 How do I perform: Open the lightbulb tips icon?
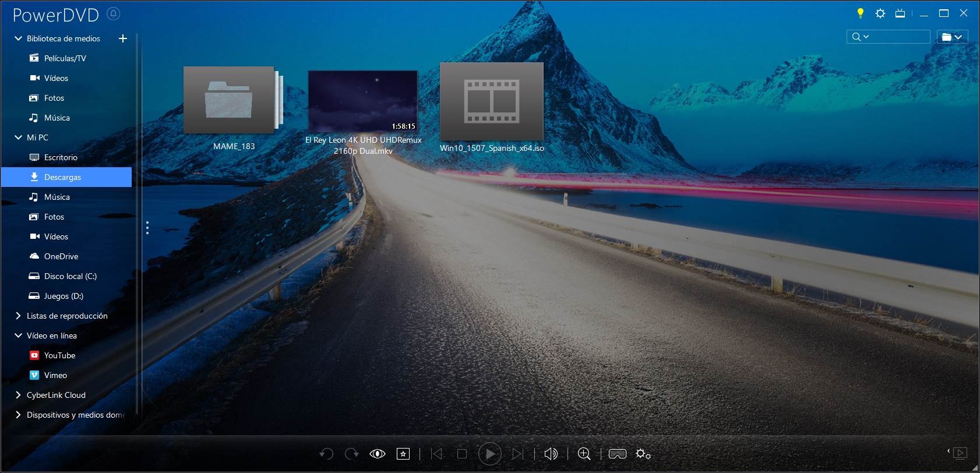pos(860,13)
